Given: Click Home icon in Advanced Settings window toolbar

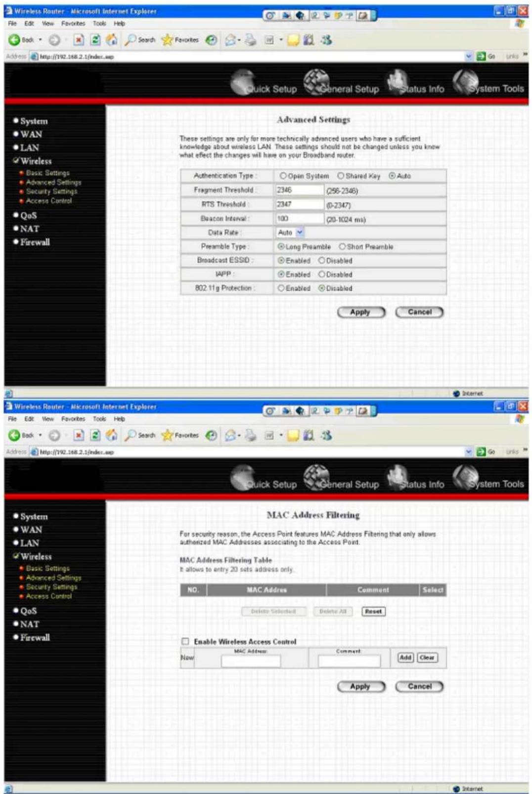Looking at the screenshot, I should point(112,40).
